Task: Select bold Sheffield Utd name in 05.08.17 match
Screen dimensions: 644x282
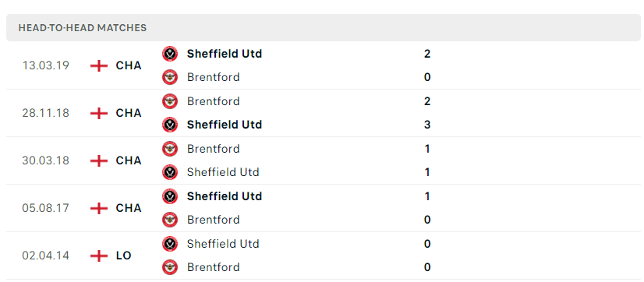Action: point(225,196)
